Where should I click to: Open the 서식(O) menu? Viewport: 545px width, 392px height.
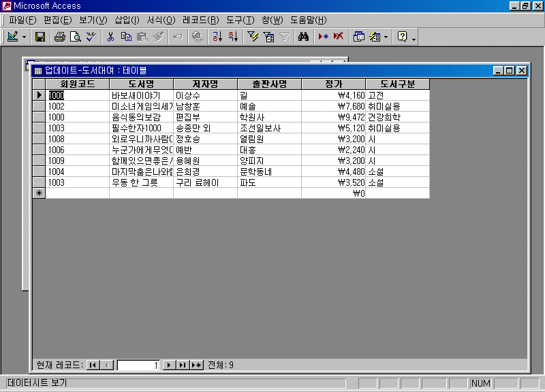(161, 20)
